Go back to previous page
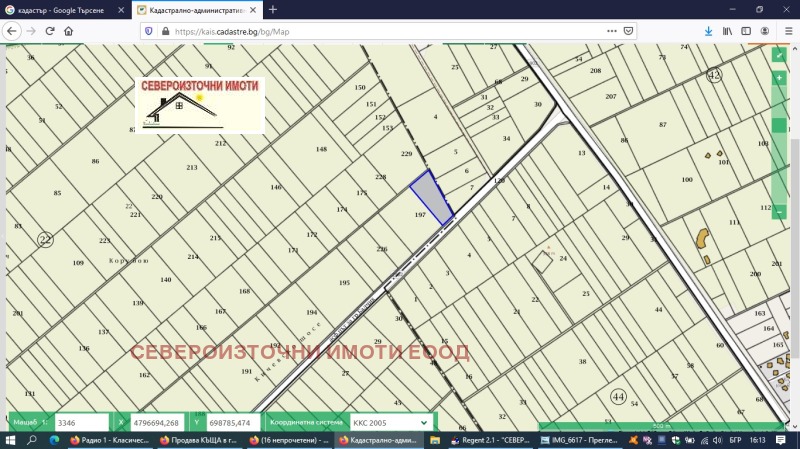 (x=12, y=31)
